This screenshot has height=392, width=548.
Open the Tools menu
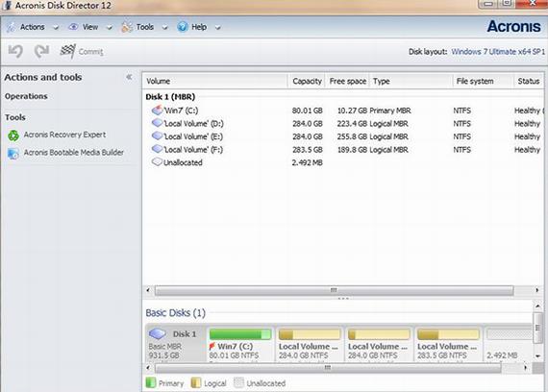[144, 27]
